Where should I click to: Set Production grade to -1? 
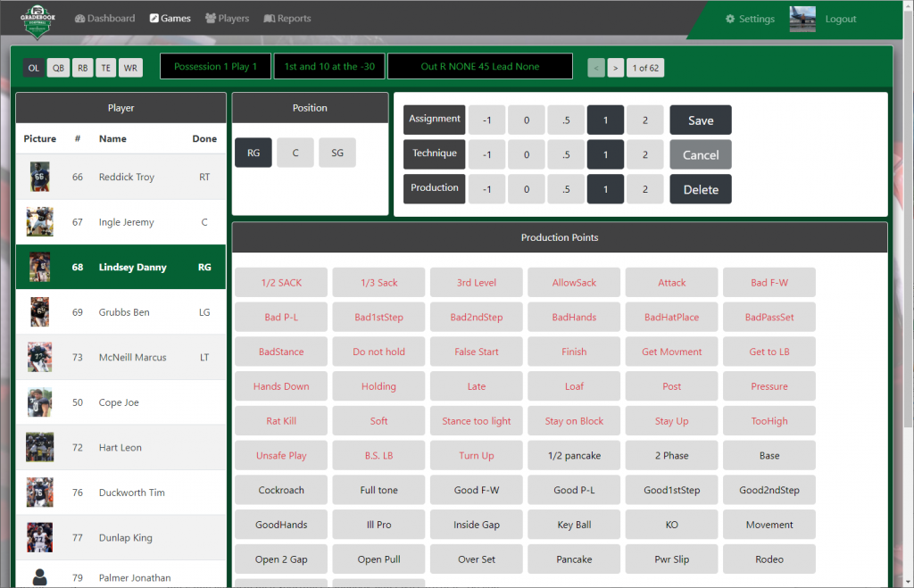[486, 189]
